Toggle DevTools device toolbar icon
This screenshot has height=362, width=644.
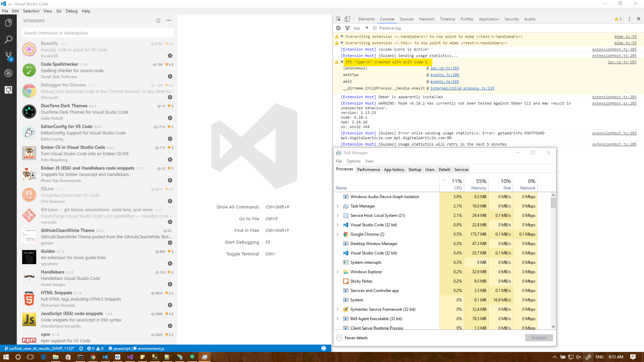[x=347, y=19]
